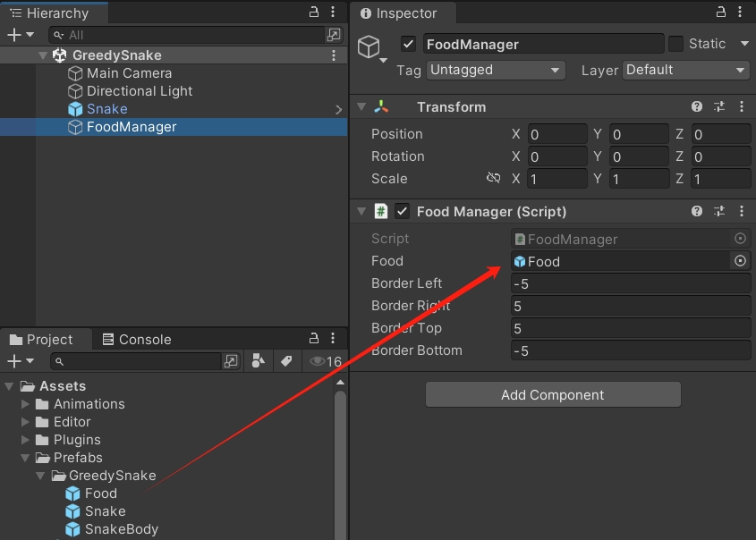The height and width of the screenshot is (540, 756).
Task: Lock the Inspector panel
Action: click(x=721, y=12)
